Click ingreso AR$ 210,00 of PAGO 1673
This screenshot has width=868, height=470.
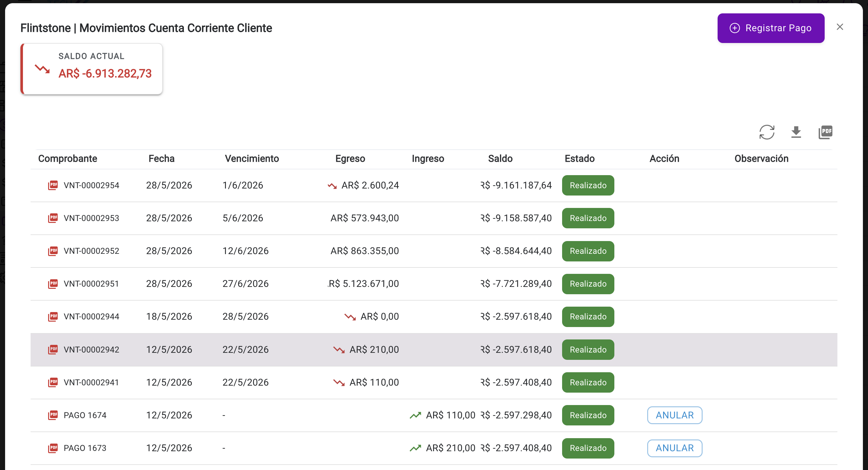coord(451,448)
